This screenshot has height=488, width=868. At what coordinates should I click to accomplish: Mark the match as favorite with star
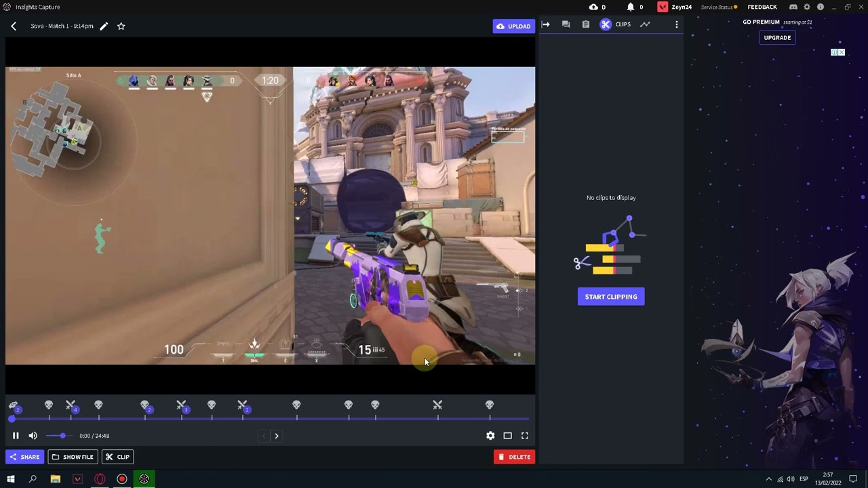click(x=121, y=26)
